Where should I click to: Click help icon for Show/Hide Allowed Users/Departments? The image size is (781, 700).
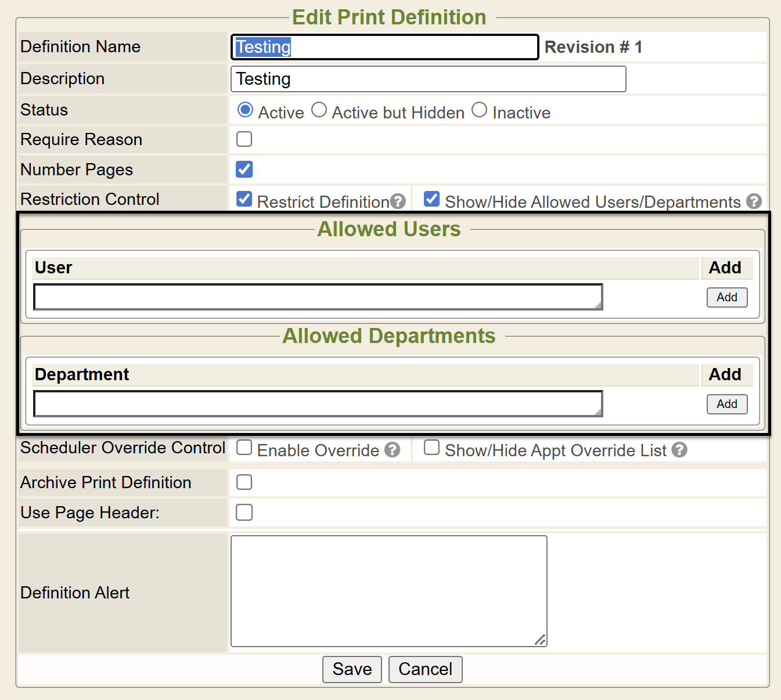point(754,201)
